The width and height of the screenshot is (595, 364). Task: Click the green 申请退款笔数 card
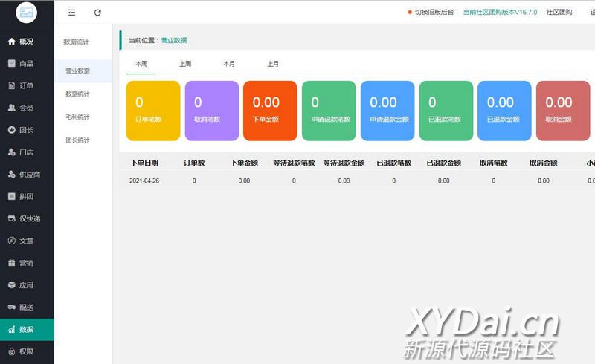pos(329,111)
